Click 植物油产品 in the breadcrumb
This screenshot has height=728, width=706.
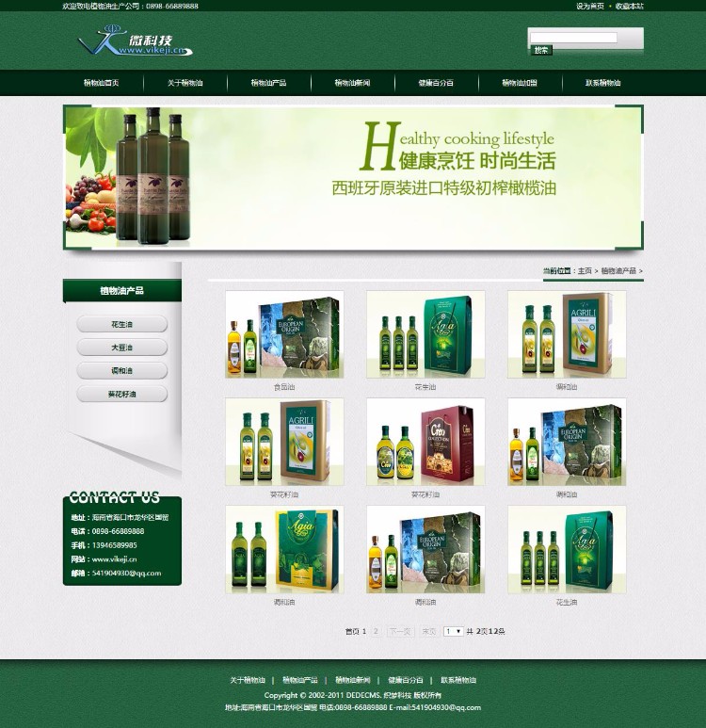(x=618, y=270)
